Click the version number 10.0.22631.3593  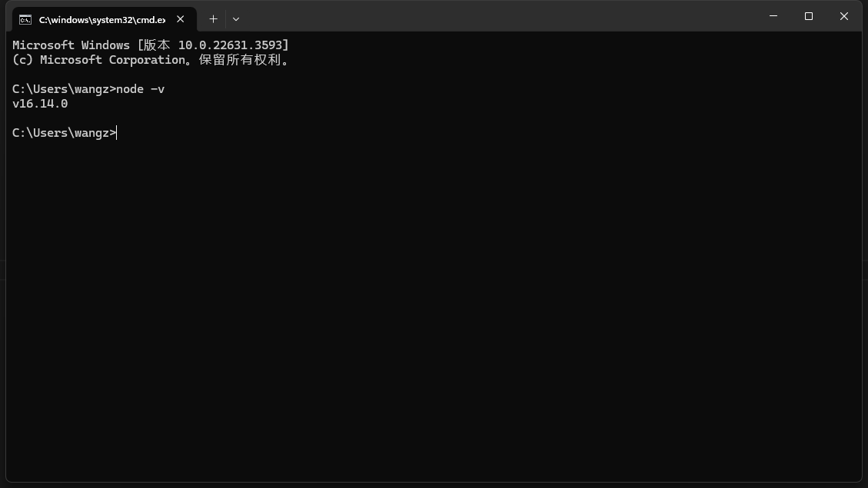pyautogui.click(x=230, y=45)
